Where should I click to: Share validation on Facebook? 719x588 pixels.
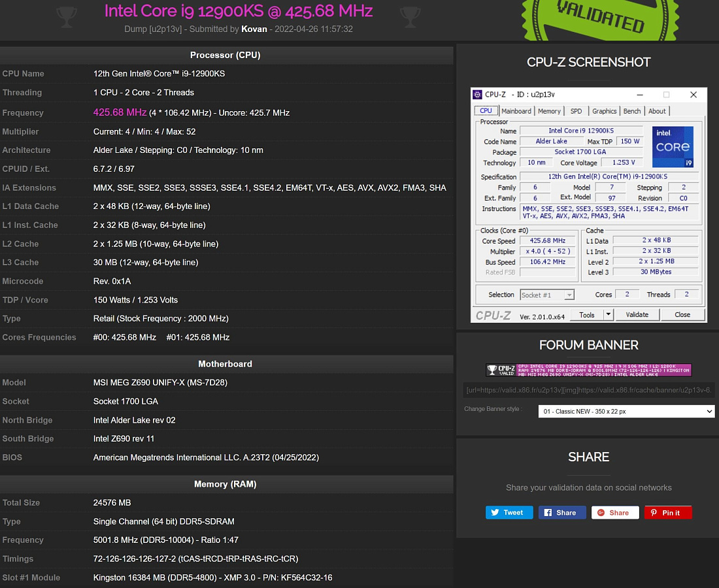pyautogui.click(x=562, y=512)
